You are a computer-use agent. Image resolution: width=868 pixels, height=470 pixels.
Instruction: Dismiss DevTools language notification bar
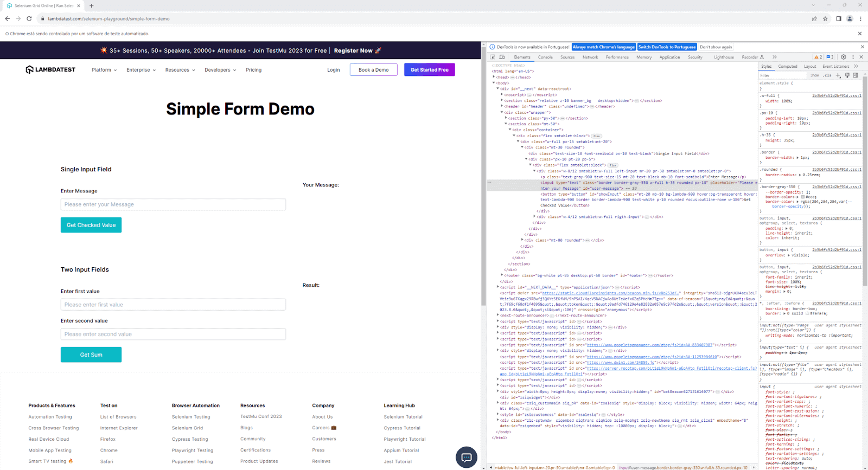(862, 47)
